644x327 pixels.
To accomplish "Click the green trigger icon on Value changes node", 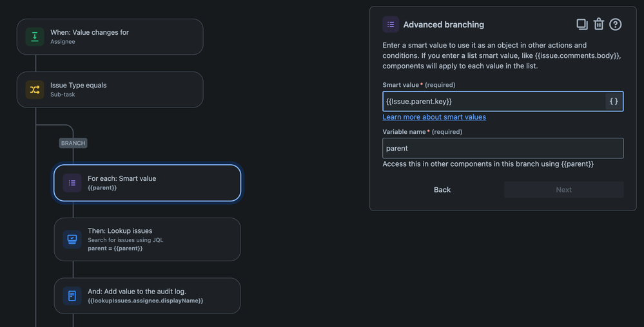I will pyautogui.click(x=35, y=37).
